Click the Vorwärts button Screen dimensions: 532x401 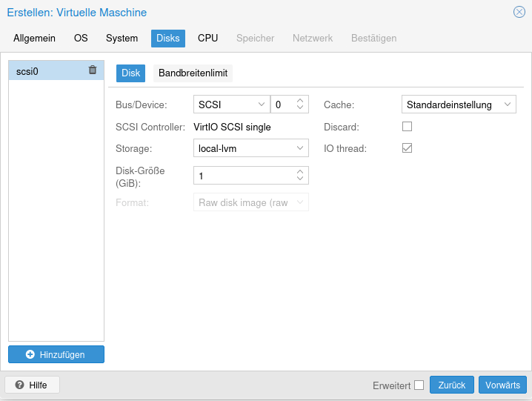502,385
